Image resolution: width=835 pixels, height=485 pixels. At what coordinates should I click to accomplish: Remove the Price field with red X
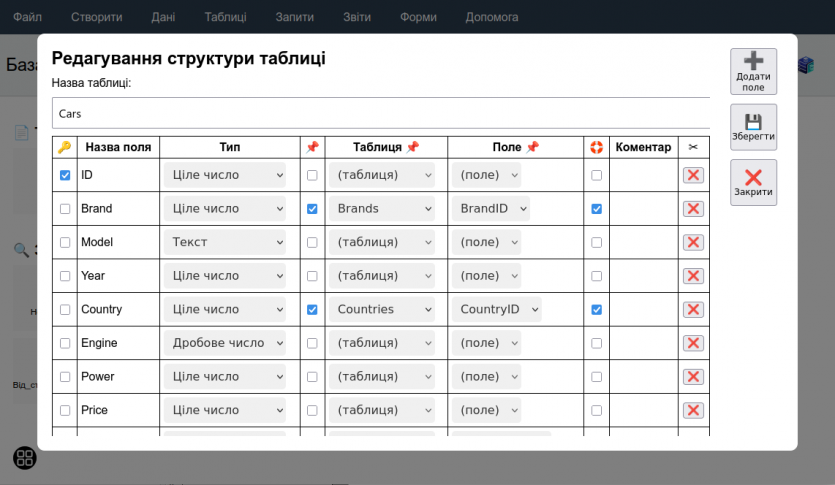point(693,410)
